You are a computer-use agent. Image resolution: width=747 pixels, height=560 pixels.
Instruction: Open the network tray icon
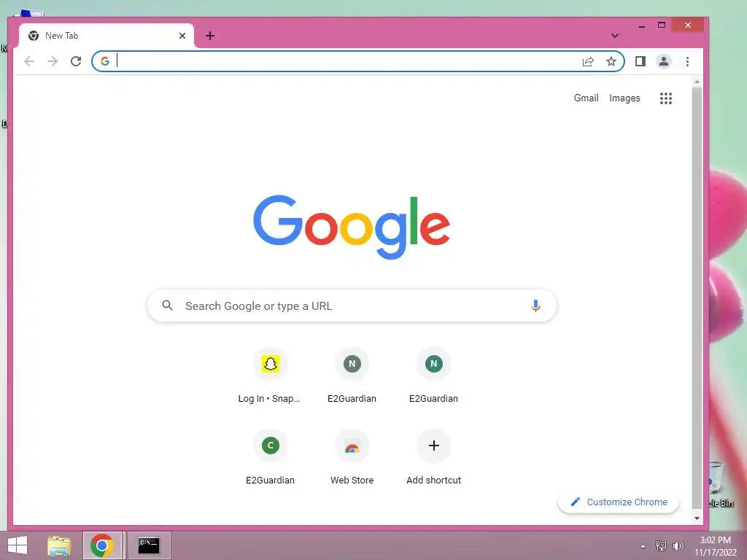[660, 546]
